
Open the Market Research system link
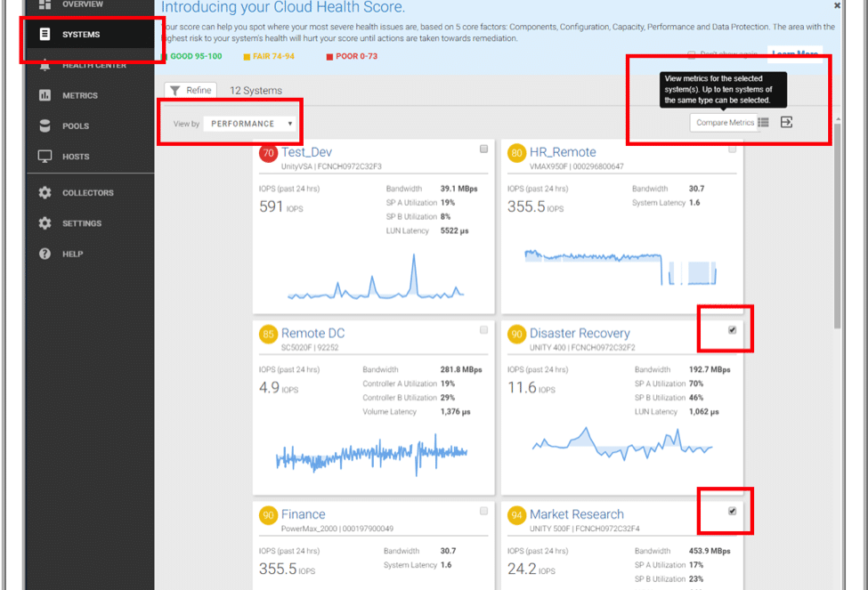(576, 514)
